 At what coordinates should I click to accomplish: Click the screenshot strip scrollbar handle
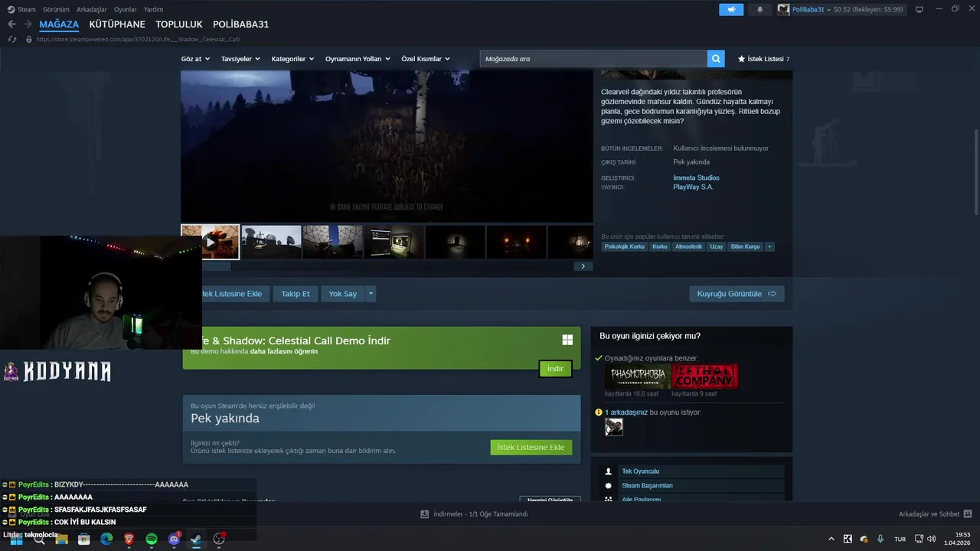point(217,266)
